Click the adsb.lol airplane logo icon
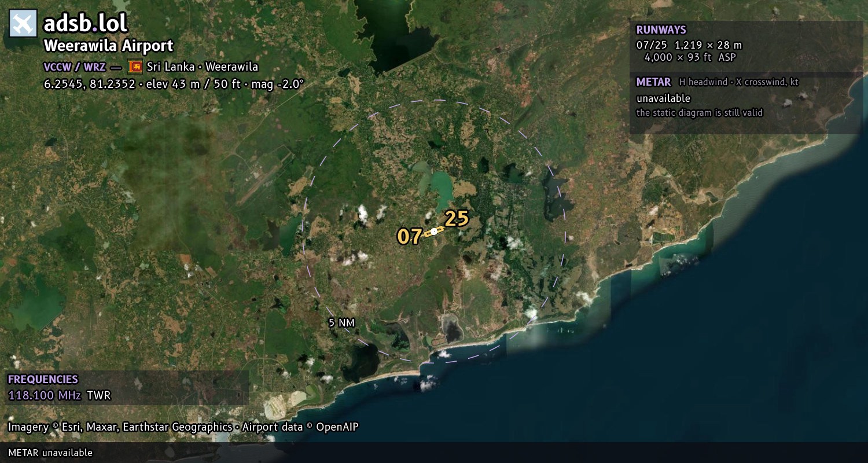 point(23,23)
